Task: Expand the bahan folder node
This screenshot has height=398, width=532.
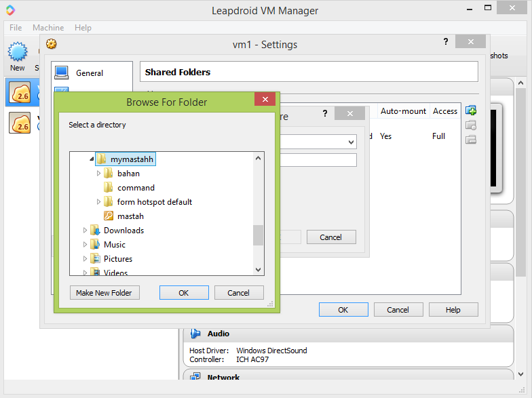Action: tap(98, 174)
